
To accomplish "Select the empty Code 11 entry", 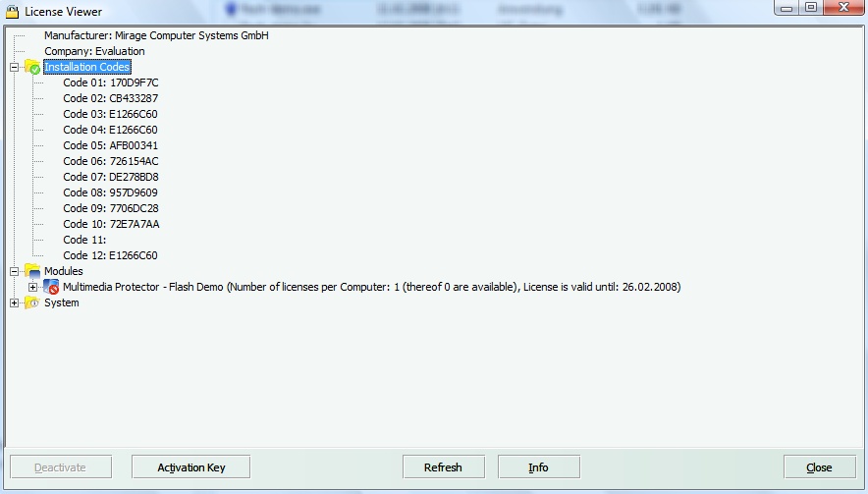I will coord(83,240).
